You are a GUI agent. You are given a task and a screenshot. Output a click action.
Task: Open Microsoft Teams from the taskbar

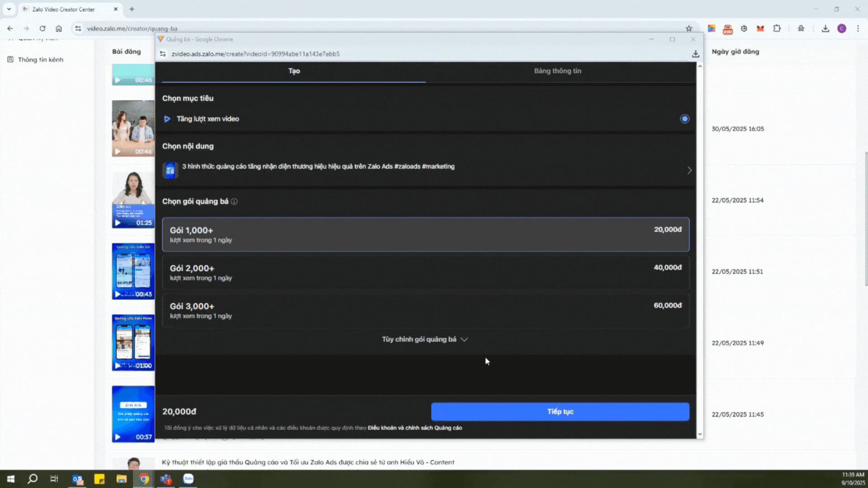[x=166, y=479]
